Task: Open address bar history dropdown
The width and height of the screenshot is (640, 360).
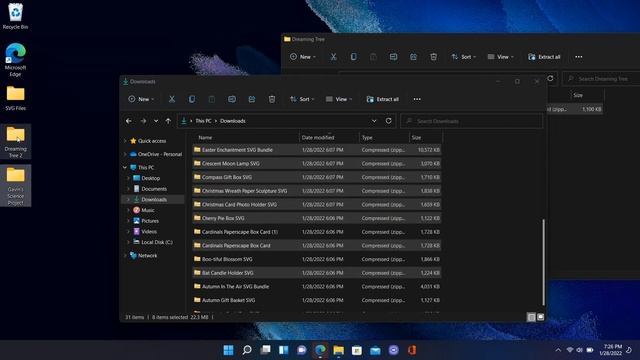Action: (374, 121)
